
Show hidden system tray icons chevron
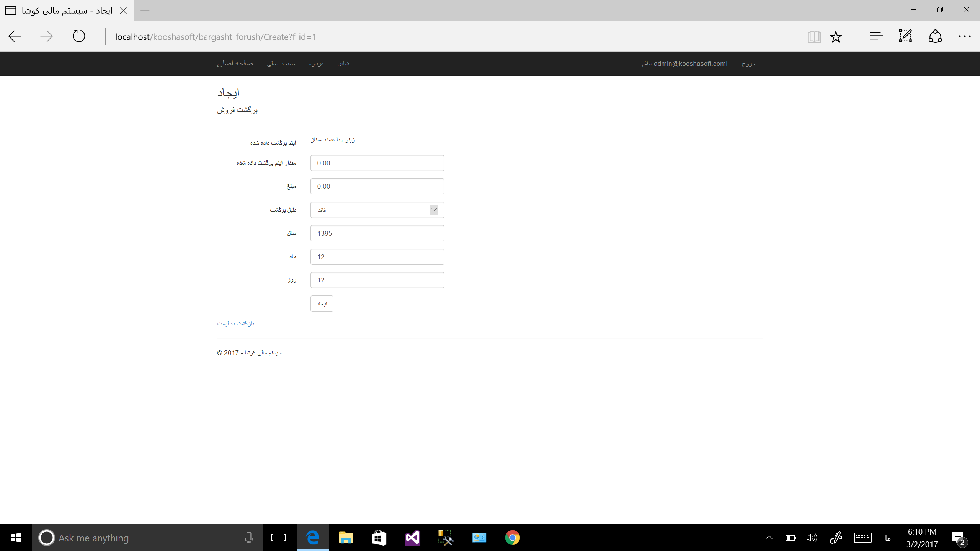click(769, 538)
